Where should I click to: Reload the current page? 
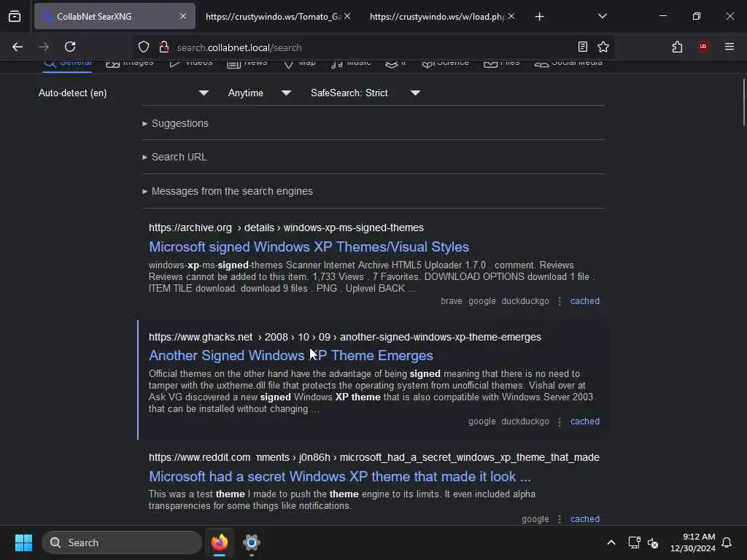pyautogui.click(x=70, y=47)
